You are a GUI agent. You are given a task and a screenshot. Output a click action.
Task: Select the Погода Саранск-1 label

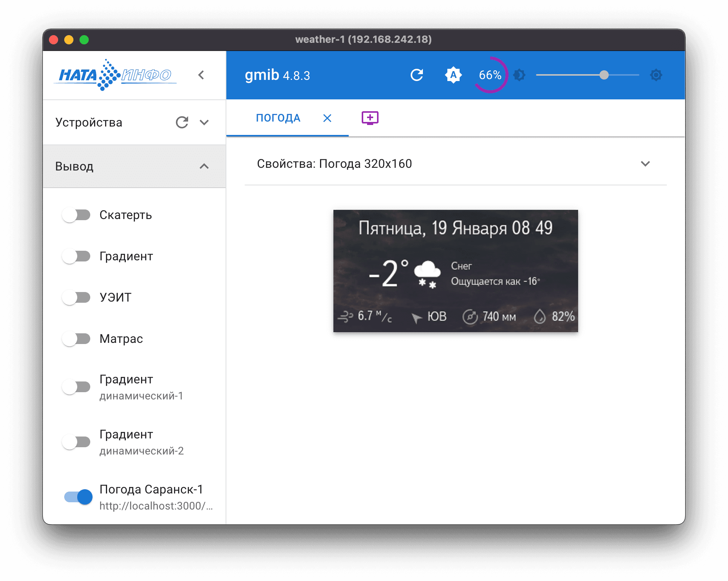tap(151, 489)
